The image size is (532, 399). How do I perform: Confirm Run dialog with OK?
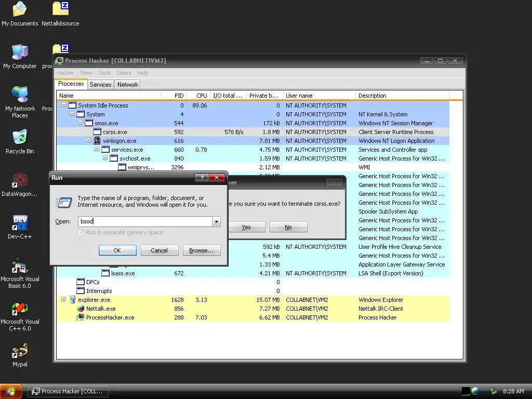click(x=117, y=250)
